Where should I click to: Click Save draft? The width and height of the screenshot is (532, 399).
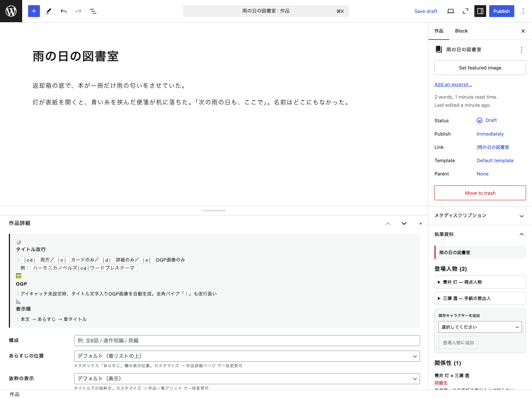tap(426, 11)
